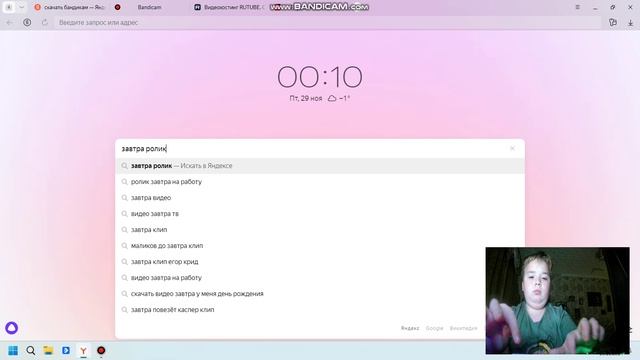
Task: Switch the search engine to Википедия
Action: pos(463,328)
